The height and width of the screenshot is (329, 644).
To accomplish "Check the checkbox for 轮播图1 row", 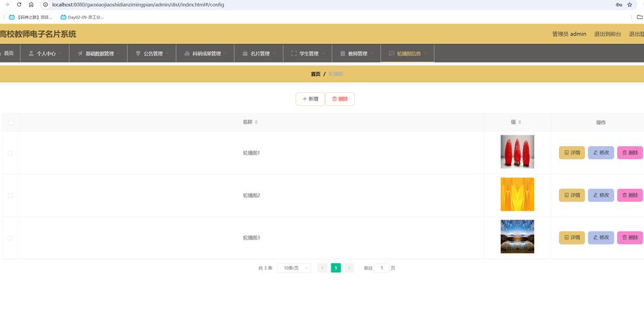I will (10, 153).
